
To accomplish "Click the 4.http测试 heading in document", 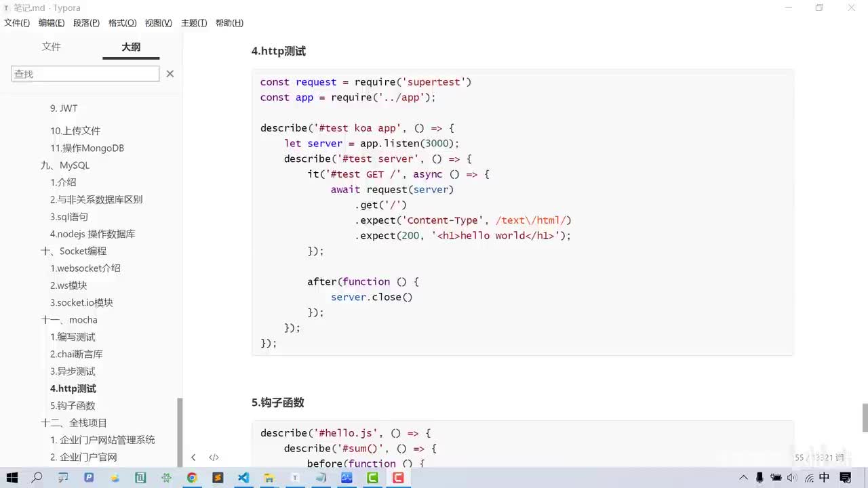I will tap(279, 51).
